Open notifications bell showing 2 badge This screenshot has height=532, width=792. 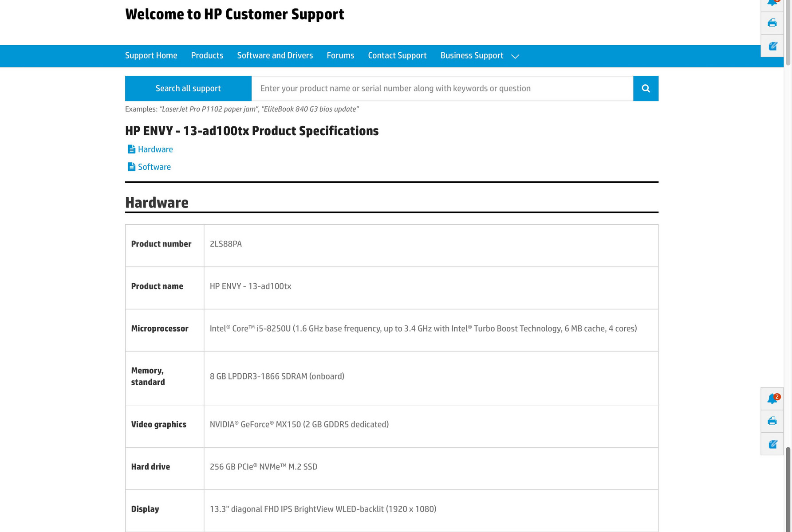pyautogui.click(x=772, y=399)
